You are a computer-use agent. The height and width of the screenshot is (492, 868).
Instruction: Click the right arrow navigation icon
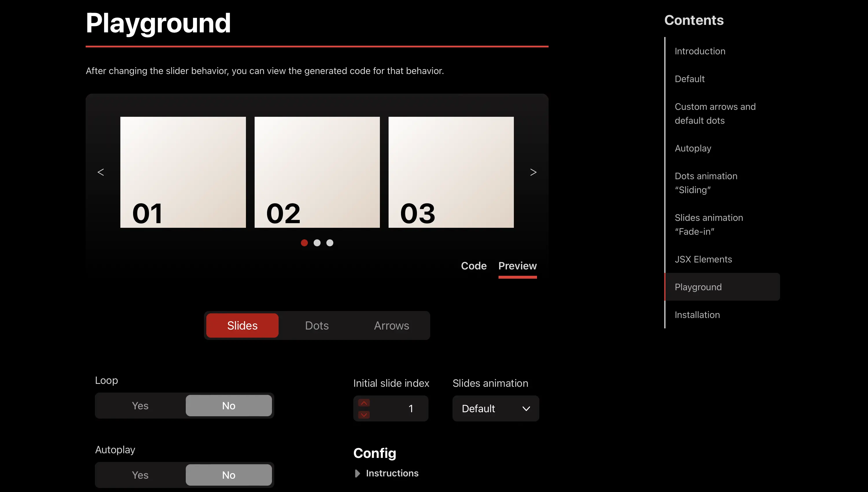533,172
